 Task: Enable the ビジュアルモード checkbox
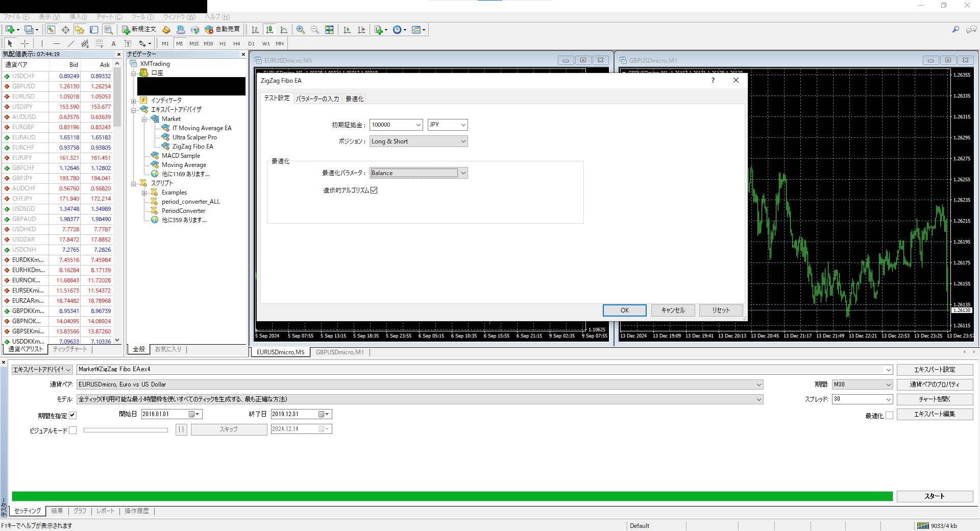coord(72,430)
